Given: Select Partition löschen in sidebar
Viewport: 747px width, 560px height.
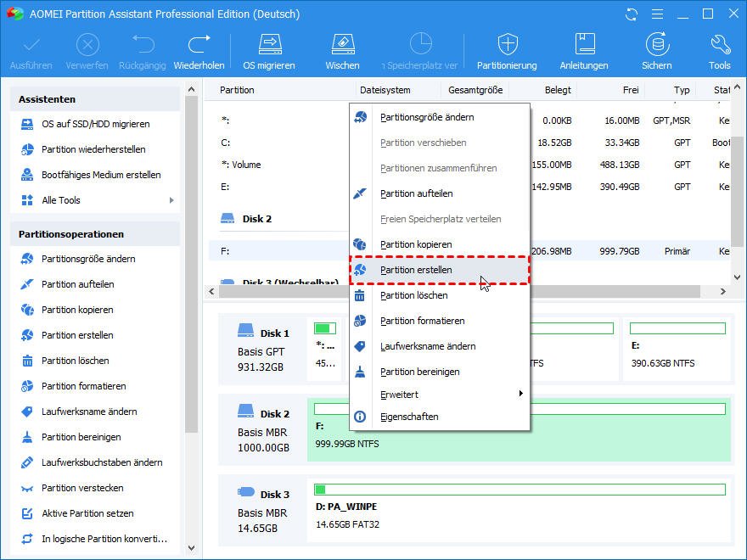Looking at the screenshot, I should pyautogui.click(x=76, y=361).
